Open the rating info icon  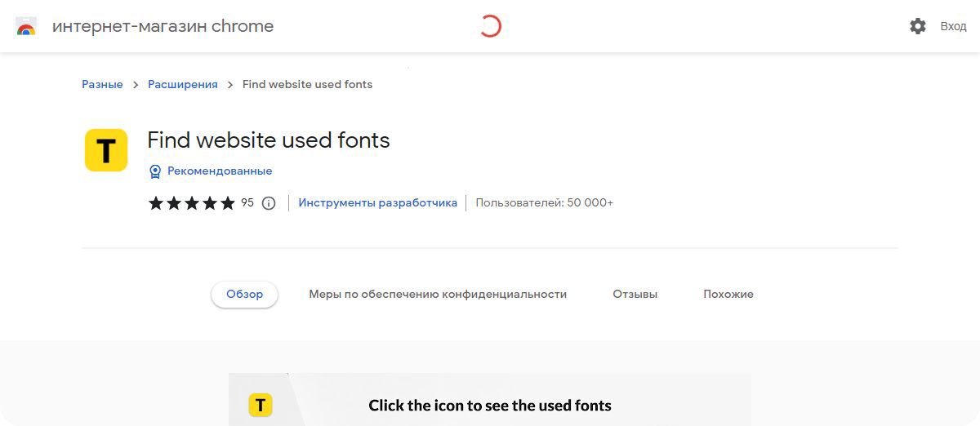tap(269, 203)
